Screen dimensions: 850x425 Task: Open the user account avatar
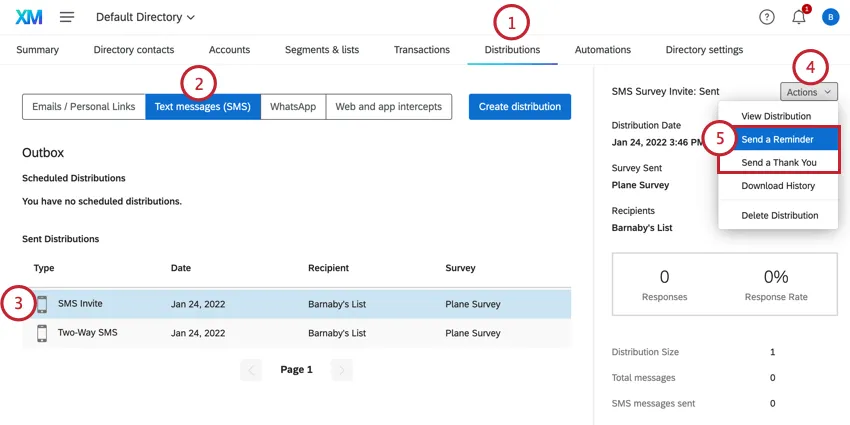point(830,17)
